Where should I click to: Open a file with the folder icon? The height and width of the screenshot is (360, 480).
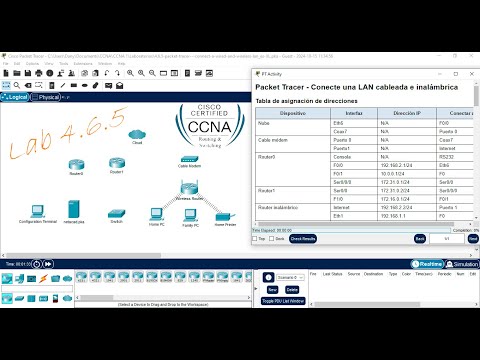coord(17,73)
